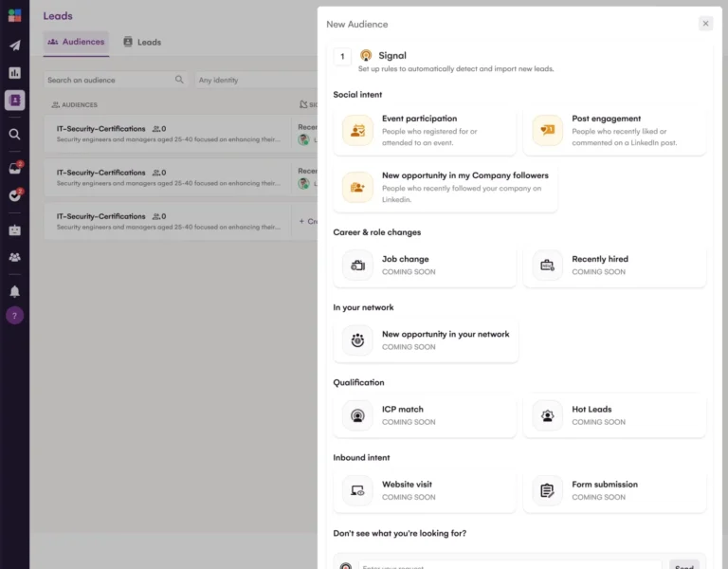Click the Job change briefcase icon
728x569 pixels.
[x=357, y=266]
